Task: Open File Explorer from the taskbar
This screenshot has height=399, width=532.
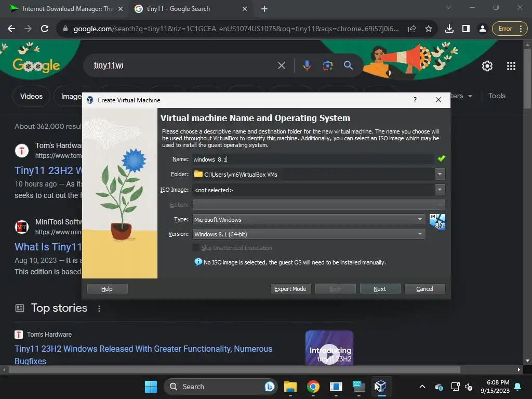Action: (x=290, y=387)
